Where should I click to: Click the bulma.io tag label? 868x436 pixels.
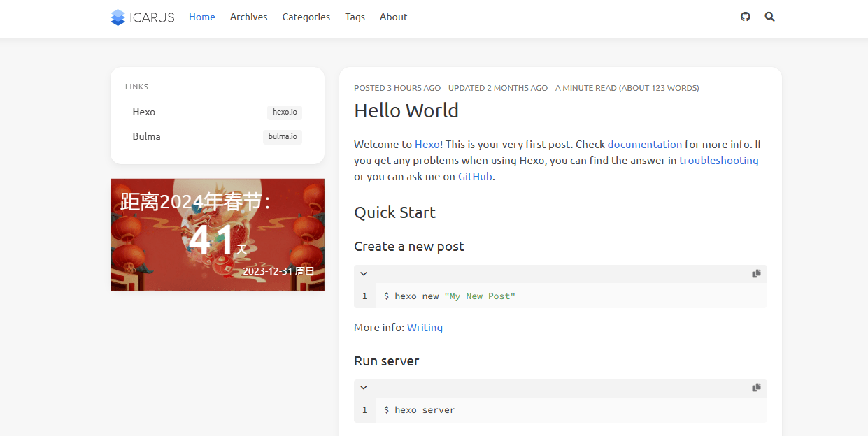(x=283, y=137)
